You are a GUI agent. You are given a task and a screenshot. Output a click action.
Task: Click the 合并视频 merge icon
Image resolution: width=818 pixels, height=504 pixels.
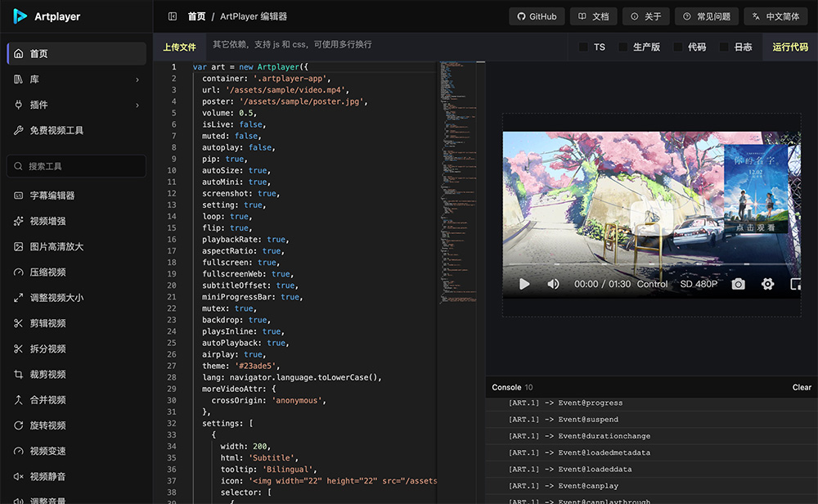tap(18, 400)
